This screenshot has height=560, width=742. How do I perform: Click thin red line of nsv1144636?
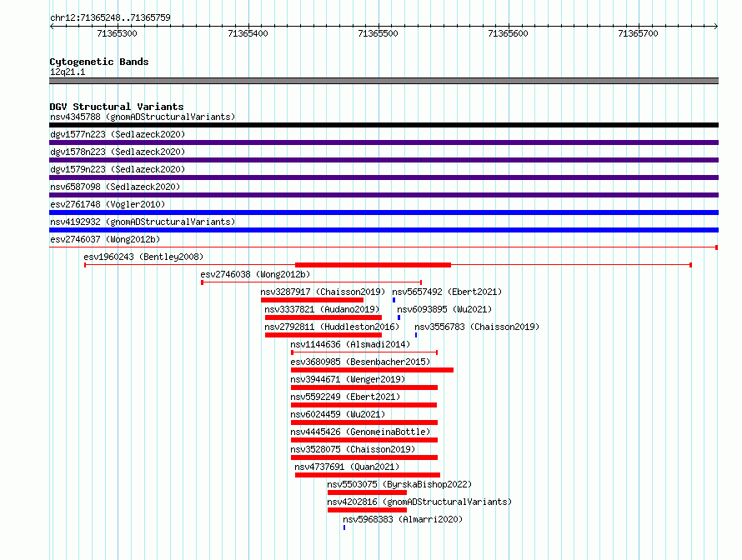[364, 352]
